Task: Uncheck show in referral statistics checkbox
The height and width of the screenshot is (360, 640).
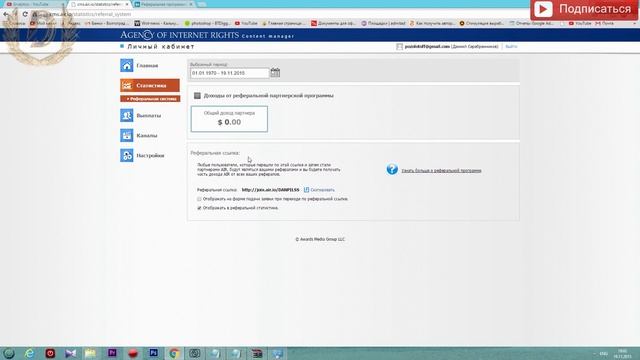Action: click(x=199, y=208)
